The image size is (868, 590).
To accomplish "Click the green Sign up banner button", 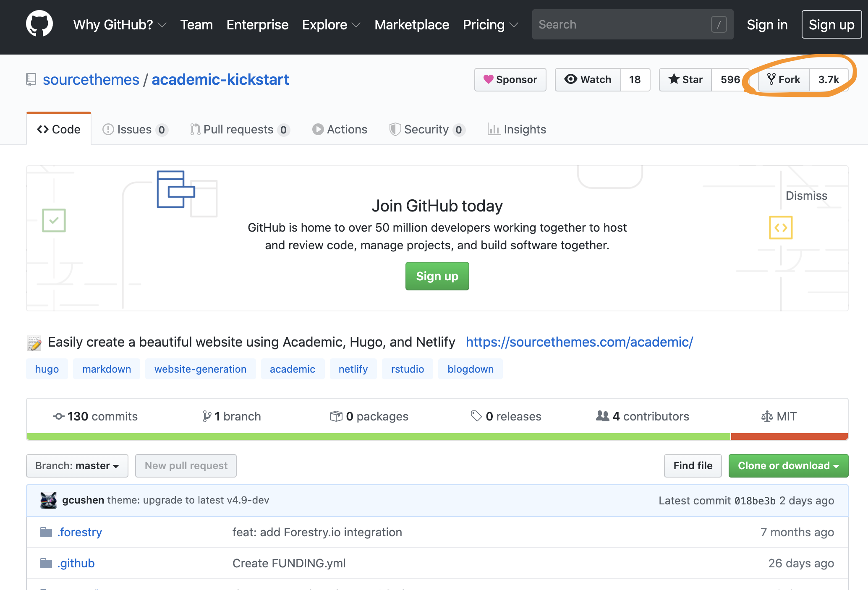I will (x=437, y=276).
